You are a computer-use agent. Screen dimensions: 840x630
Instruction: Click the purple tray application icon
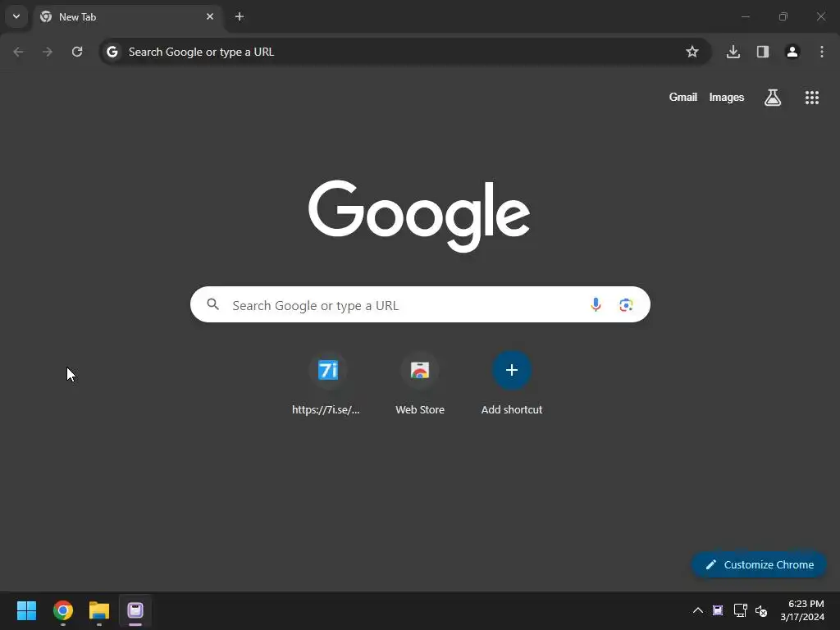tap(718, 610)
